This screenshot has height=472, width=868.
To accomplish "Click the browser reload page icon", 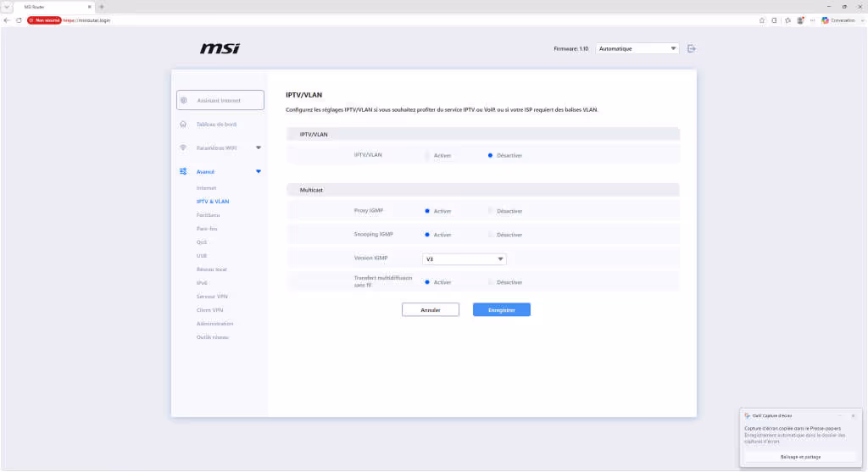I will tap(19, 20).
